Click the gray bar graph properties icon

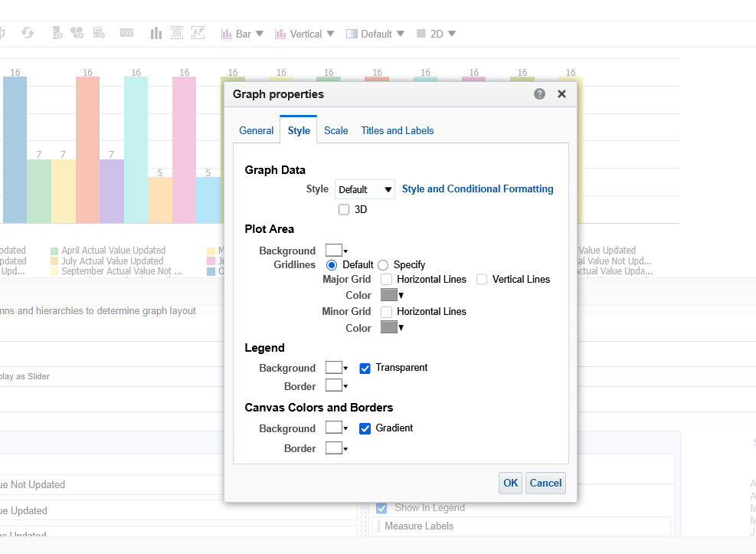pyautogui.click(x=155, y=33)
